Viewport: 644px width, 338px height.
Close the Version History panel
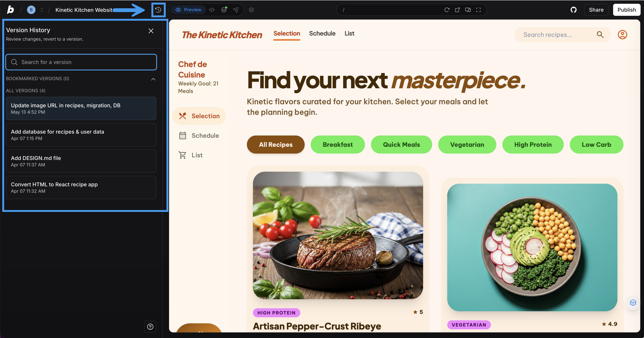(151, 31)
